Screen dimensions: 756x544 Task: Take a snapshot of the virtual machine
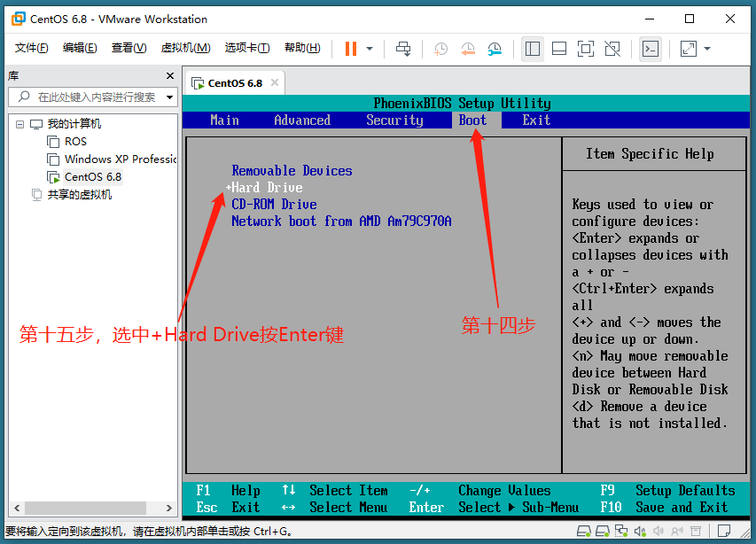(x=440, y=50)
